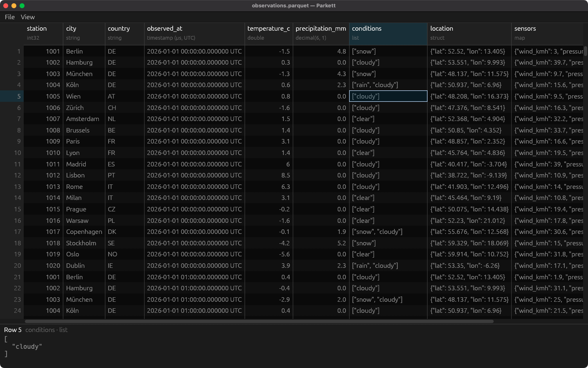Select the 'Prague' city cell
588x368 pixels.
coord(84,209)
